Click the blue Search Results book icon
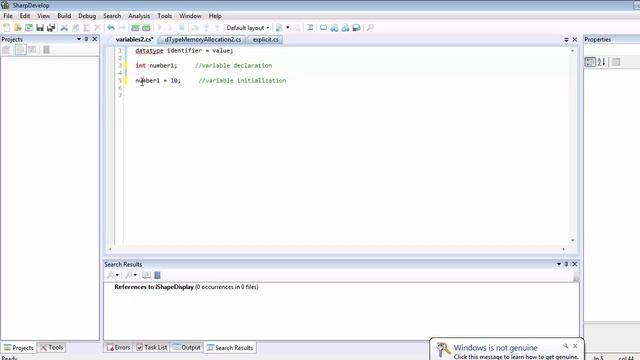 [x=157, y=275]
